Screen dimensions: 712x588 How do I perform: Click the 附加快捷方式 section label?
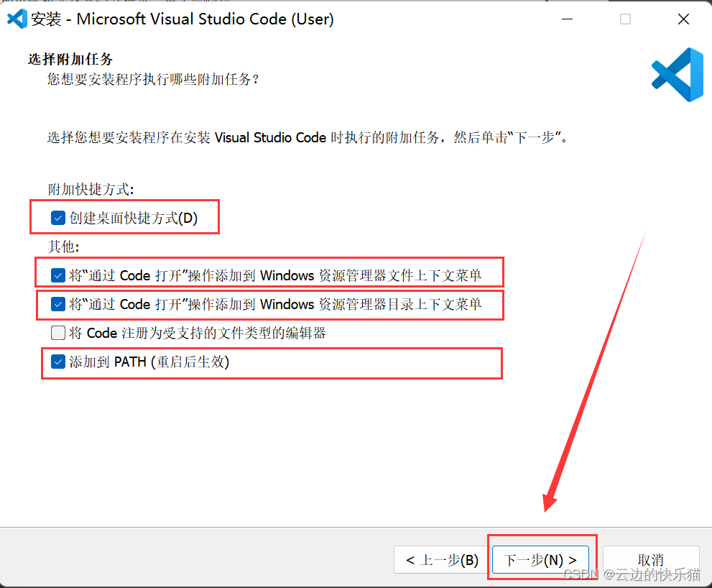point(91,189)
